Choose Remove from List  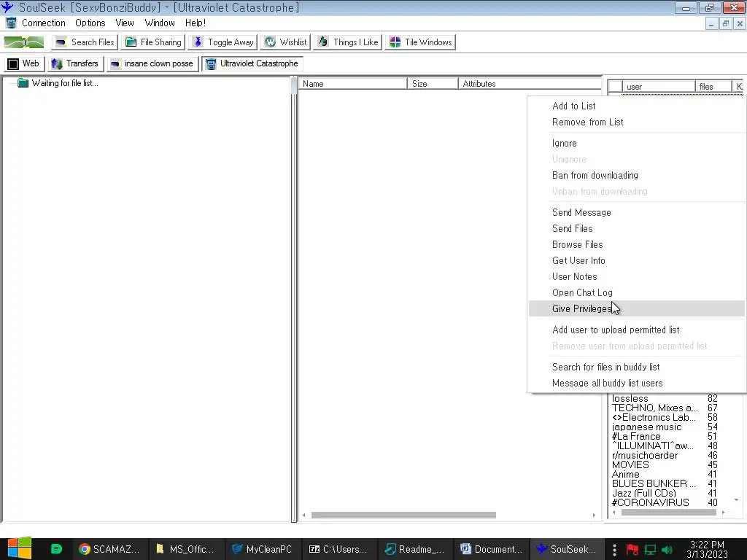pyautogui.click(x=636, y=122)
